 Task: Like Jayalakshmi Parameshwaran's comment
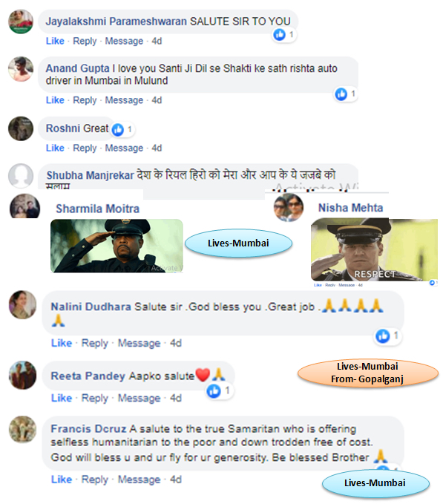coord(55,41)
